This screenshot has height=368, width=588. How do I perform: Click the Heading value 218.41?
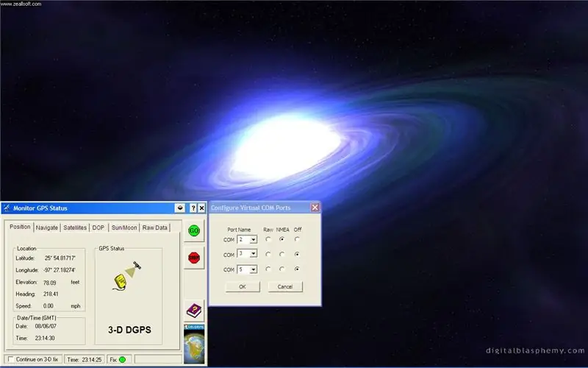[51, 294]
